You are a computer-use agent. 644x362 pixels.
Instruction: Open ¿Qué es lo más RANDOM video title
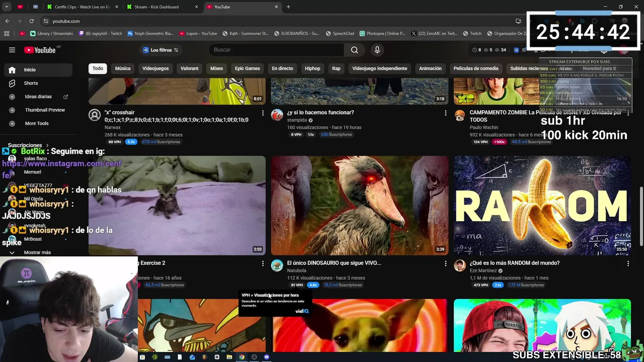coord(514,263)
